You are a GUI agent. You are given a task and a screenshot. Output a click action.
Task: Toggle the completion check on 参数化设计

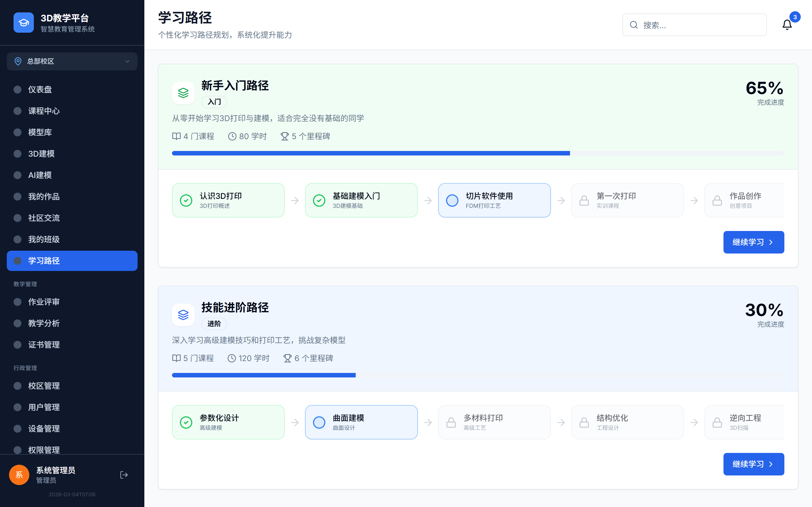point(186,422)
